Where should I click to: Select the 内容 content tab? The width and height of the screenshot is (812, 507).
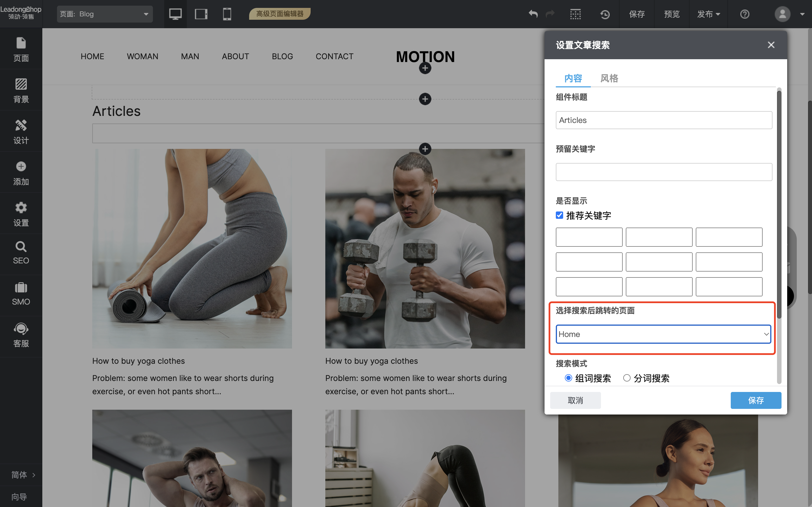point(573,78)
